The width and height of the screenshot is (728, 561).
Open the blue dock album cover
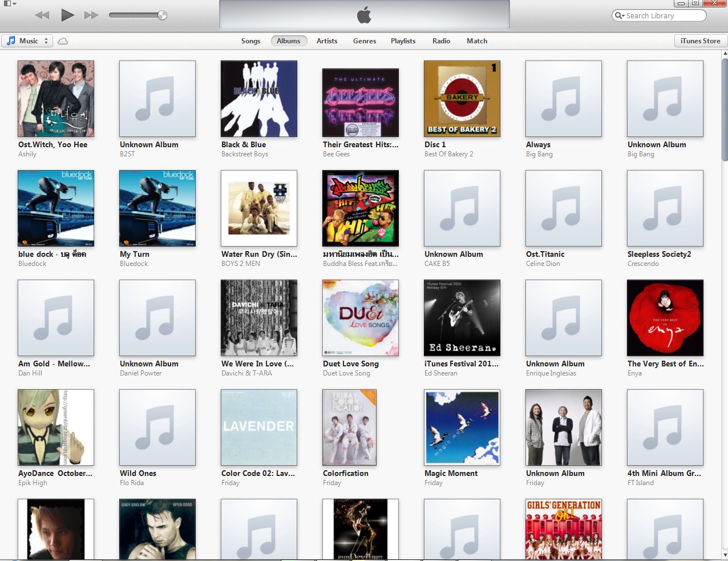click(56, 208)
